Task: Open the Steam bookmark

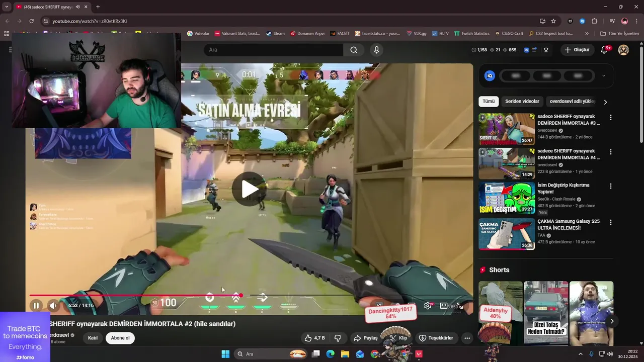Action: [x=275, y=34]
